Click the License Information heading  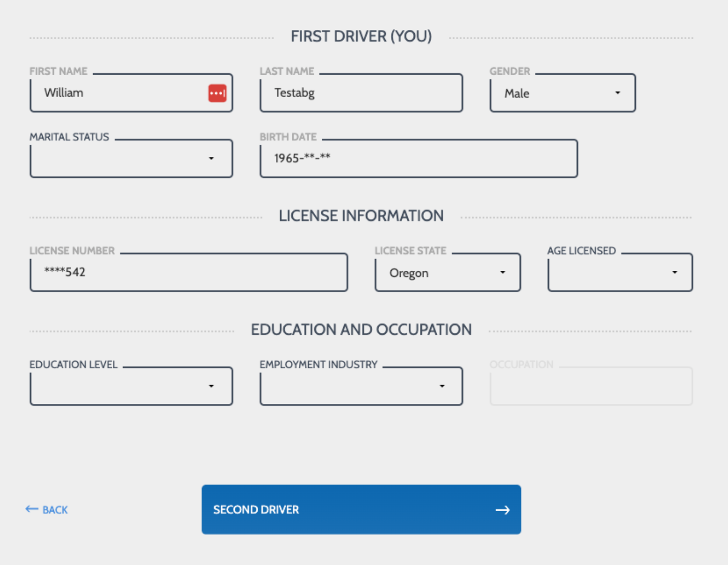click(x=361, y=216)
